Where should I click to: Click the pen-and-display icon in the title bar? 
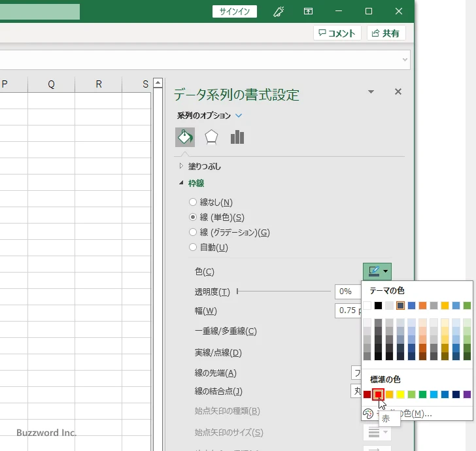click(x=279, y=12)
